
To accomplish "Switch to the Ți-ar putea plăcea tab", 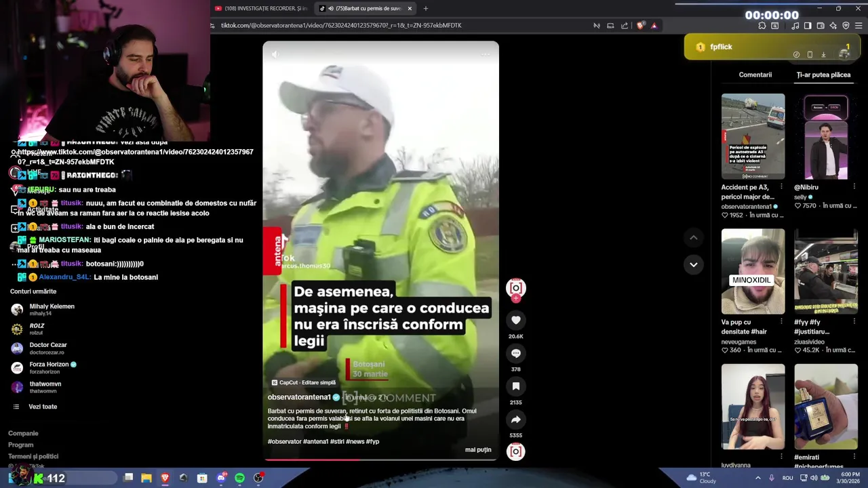I will (x=823, y=75).
